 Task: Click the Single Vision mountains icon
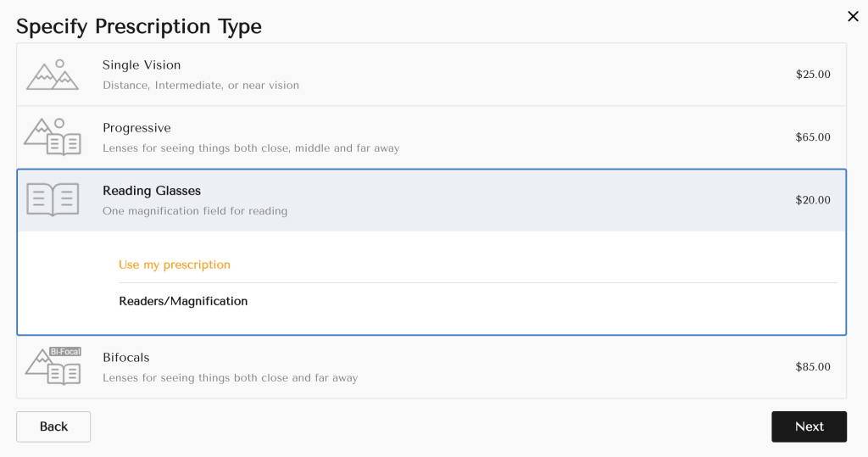point(53,75)
